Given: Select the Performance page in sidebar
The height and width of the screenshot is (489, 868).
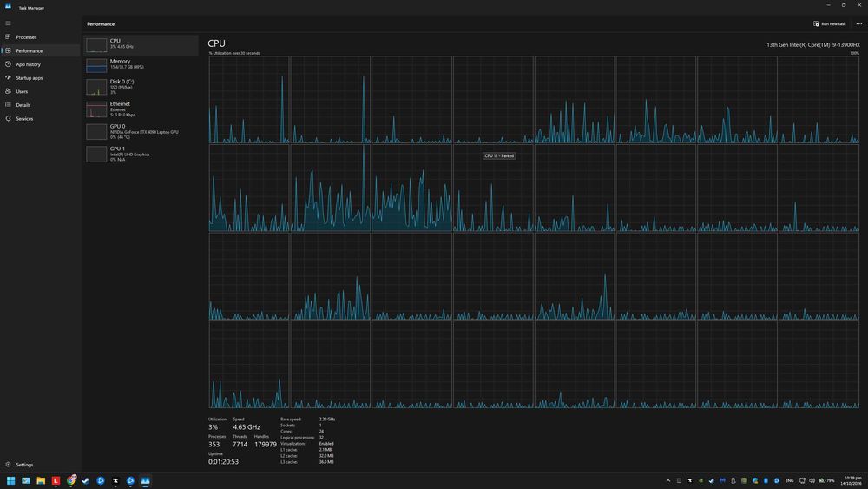Looking at the screenshot, I should pyautogui.click(x=40, y=50).
